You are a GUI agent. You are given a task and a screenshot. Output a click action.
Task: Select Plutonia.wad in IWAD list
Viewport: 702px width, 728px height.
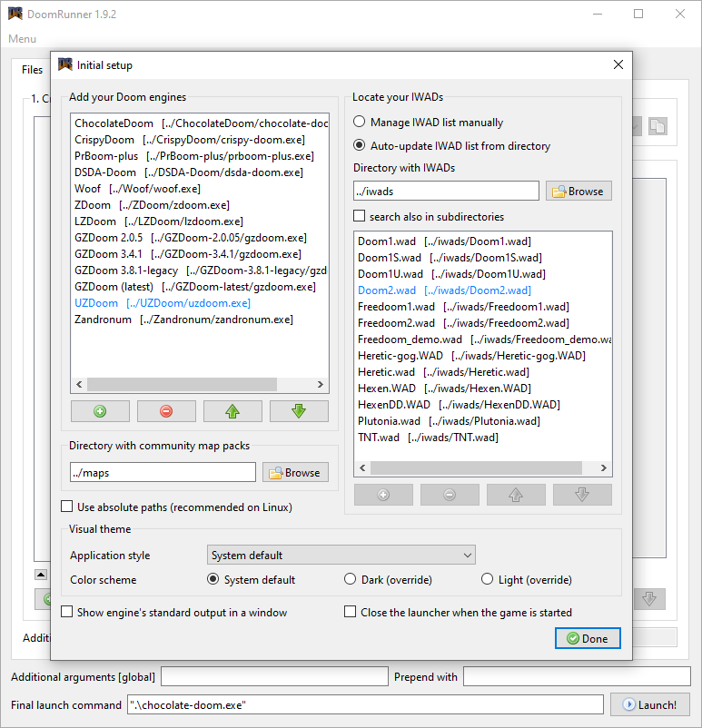click(x=483, y=421)
